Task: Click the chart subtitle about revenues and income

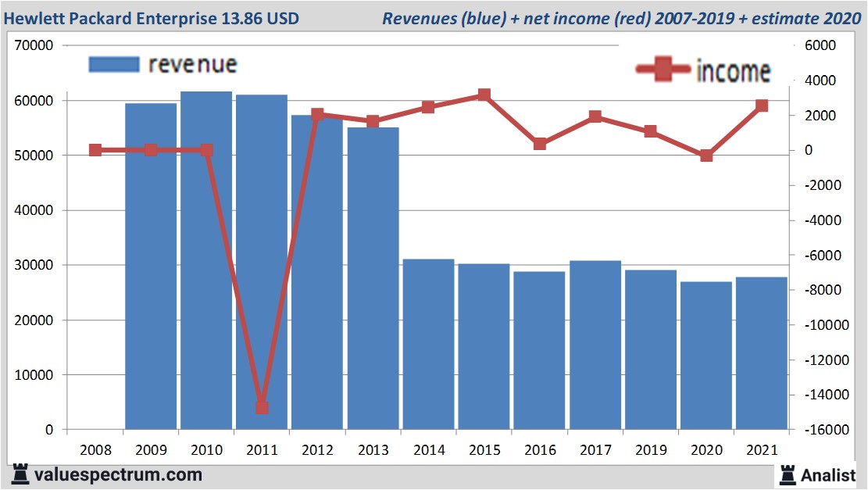Action: (x=621, y=17)
